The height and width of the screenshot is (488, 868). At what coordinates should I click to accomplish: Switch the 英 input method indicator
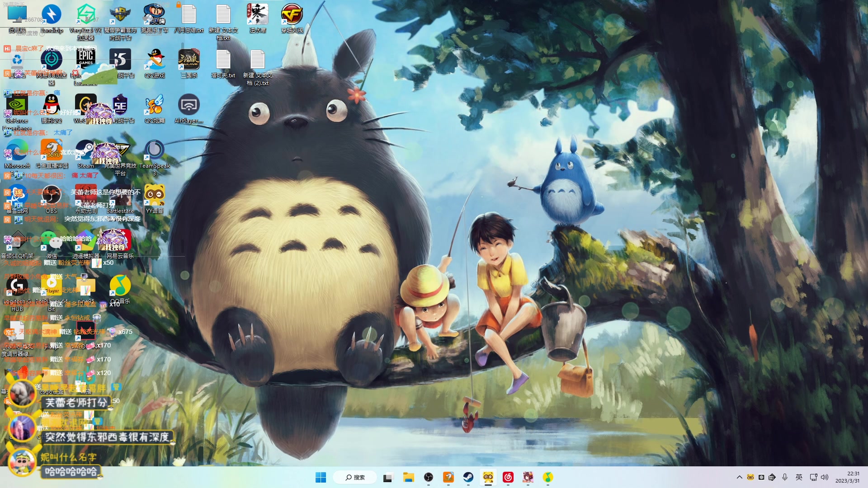(799, 477)
